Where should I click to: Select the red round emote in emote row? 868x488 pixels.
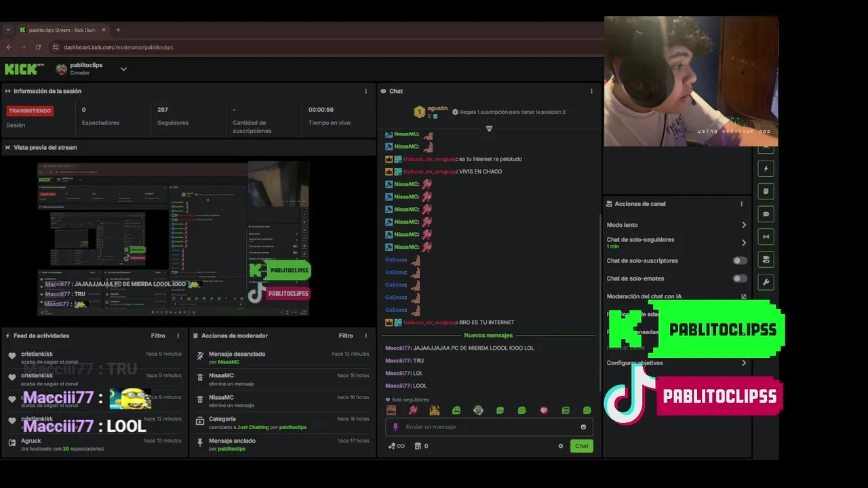click(544, 410)
